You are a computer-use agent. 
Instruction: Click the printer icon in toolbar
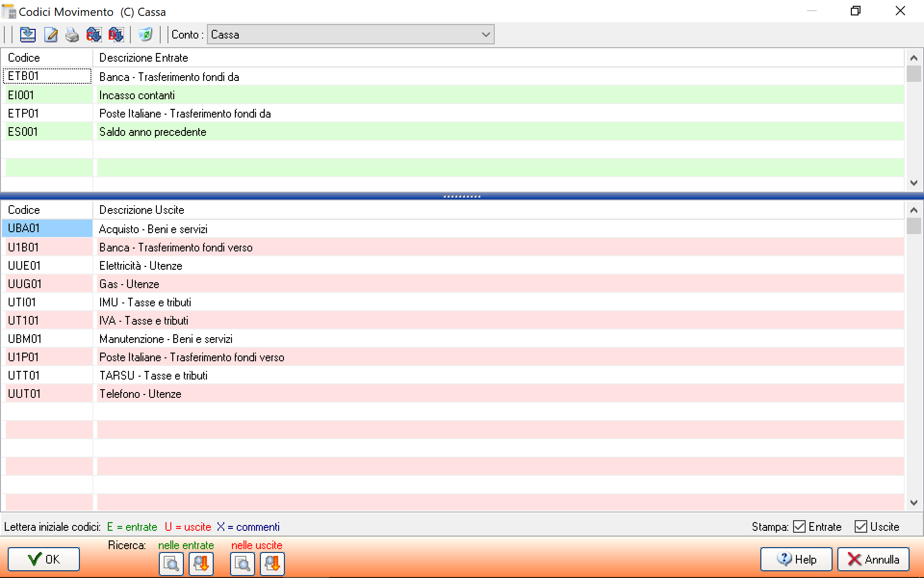click(x=72, y=35)
